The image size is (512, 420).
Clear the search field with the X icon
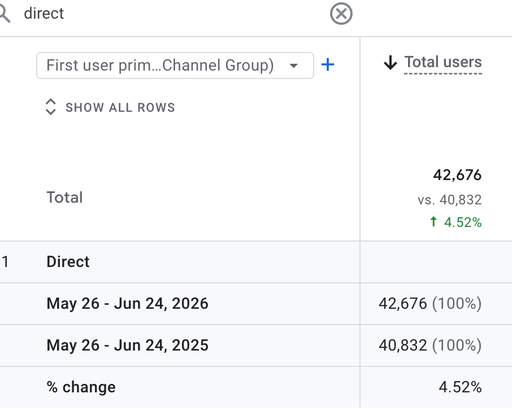[x=341, y=14]
